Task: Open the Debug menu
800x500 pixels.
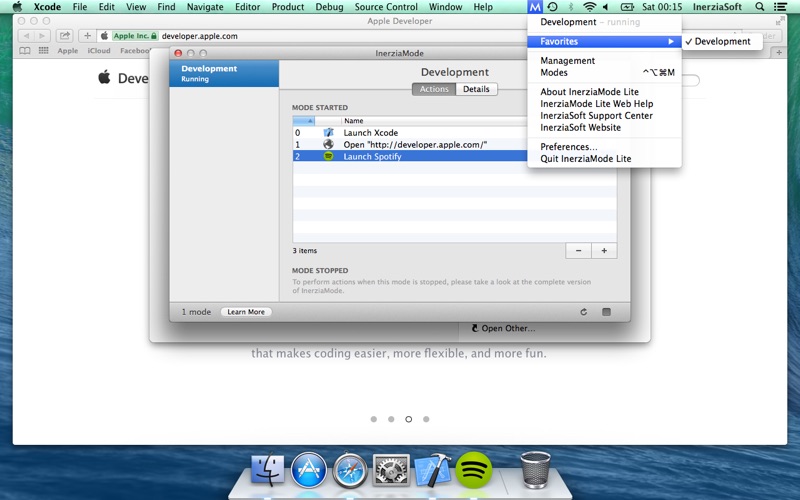Action: coord(329,7)
